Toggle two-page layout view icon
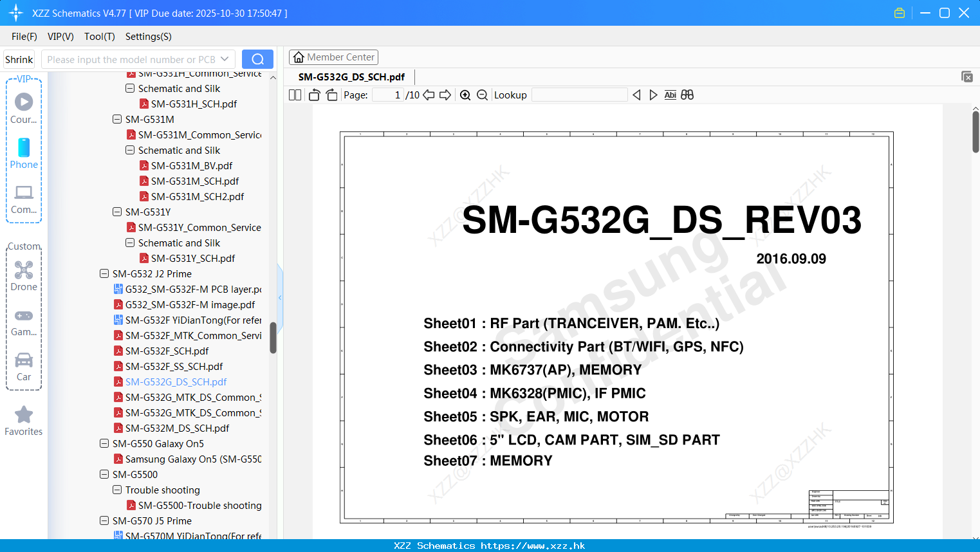The image size is (980, 552). [295, 95]
